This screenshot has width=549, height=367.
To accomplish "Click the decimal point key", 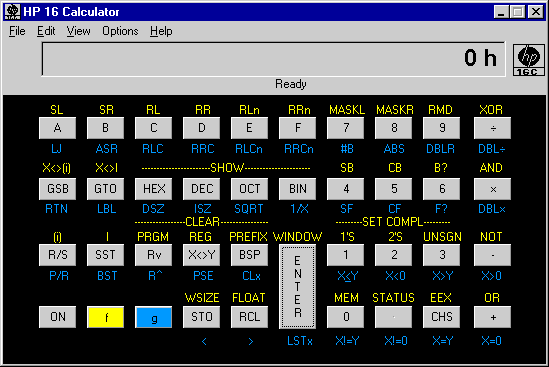I will coord(394,317).
